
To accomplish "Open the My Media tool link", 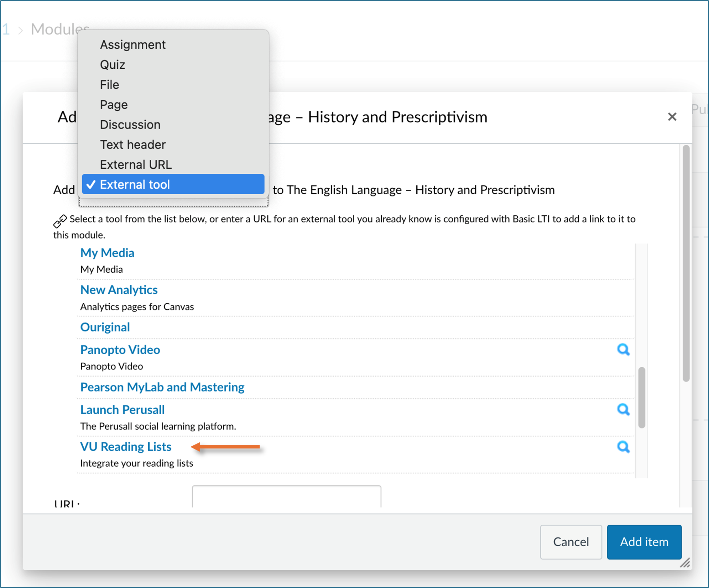I will [x=107, y=253].
